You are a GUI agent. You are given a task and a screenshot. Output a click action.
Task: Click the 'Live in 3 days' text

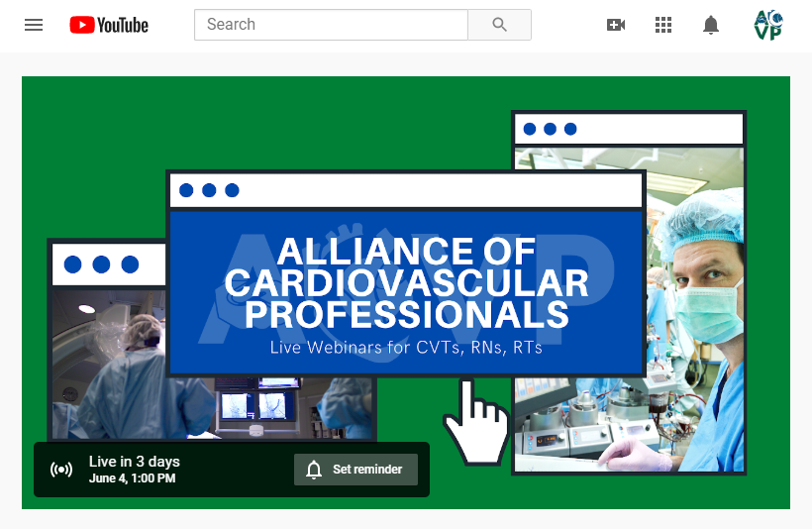pos(134,461)
